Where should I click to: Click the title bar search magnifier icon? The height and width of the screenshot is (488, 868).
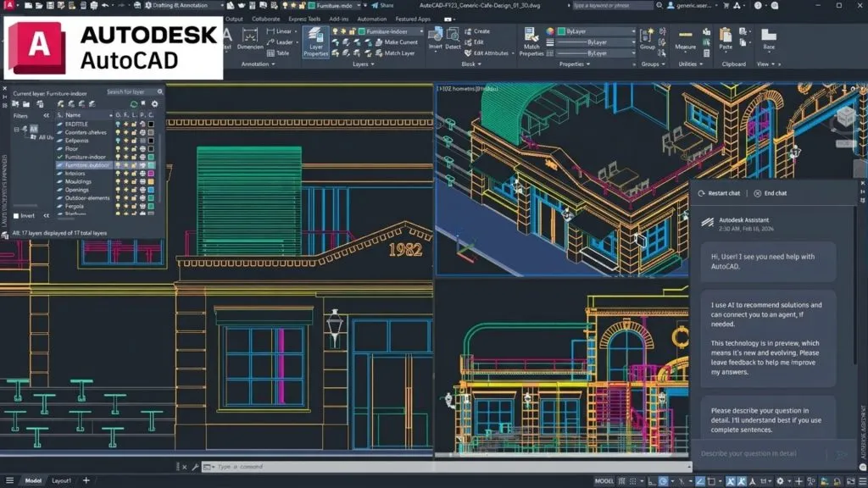point(659,6)
